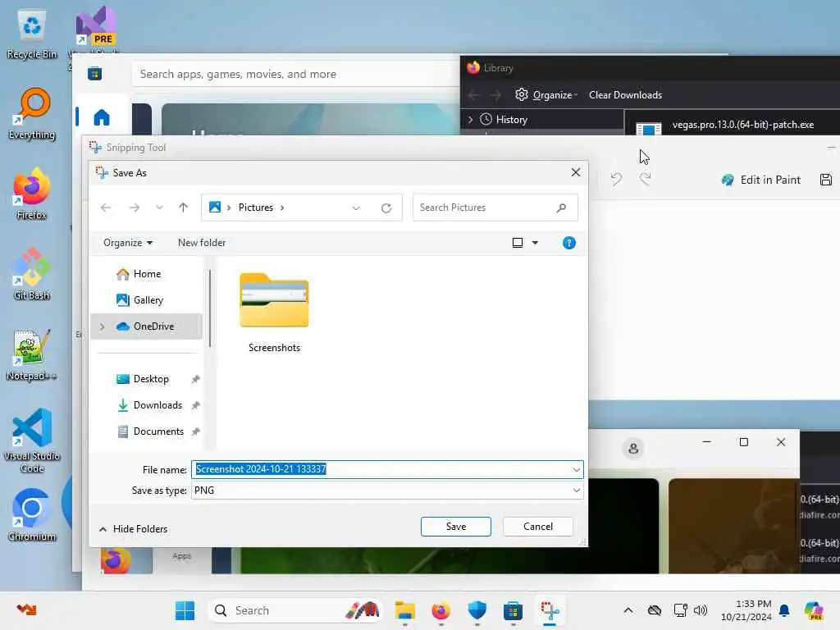Open the File name dropdown arrow
Image resolution: width=840 pixels, height=630 pixels.
click(x=577, y=470)
